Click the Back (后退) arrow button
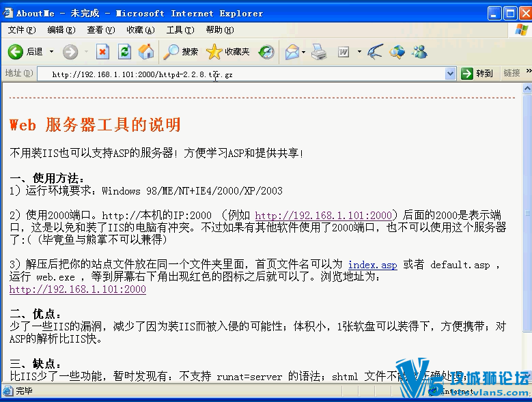The height and width of the screenshot is (402, 532). (x=15, y=52)
